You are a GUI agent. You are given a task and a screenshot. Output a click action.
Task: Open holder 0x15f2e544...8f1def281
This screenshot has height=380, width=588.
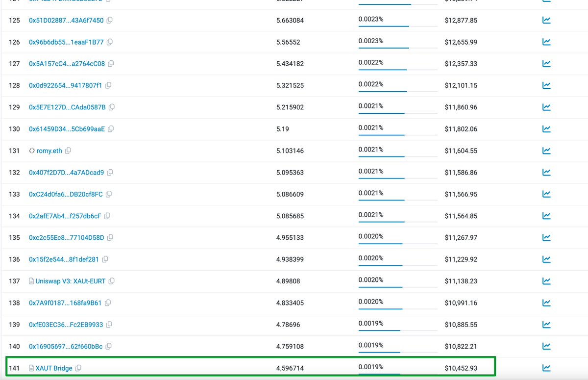[x=64, y=259]
